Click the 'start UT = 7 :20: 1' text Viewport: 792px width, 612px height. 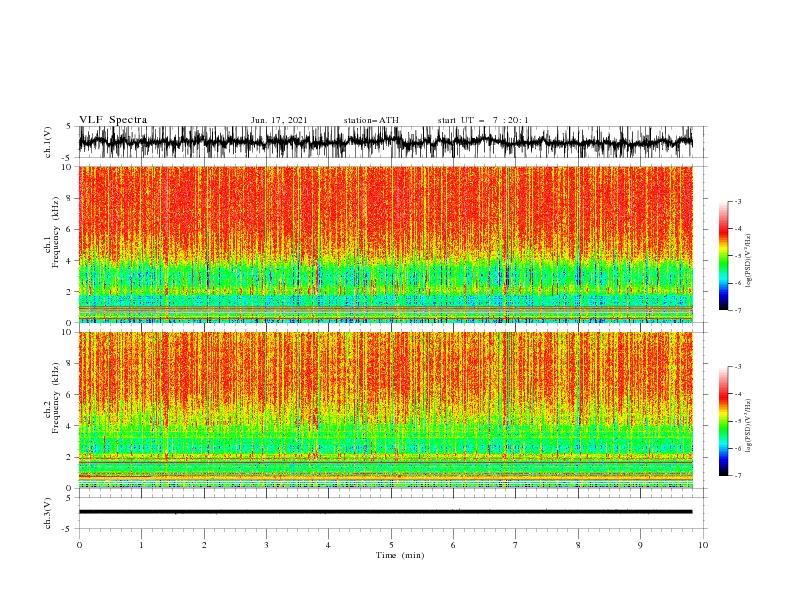(483, 120)
